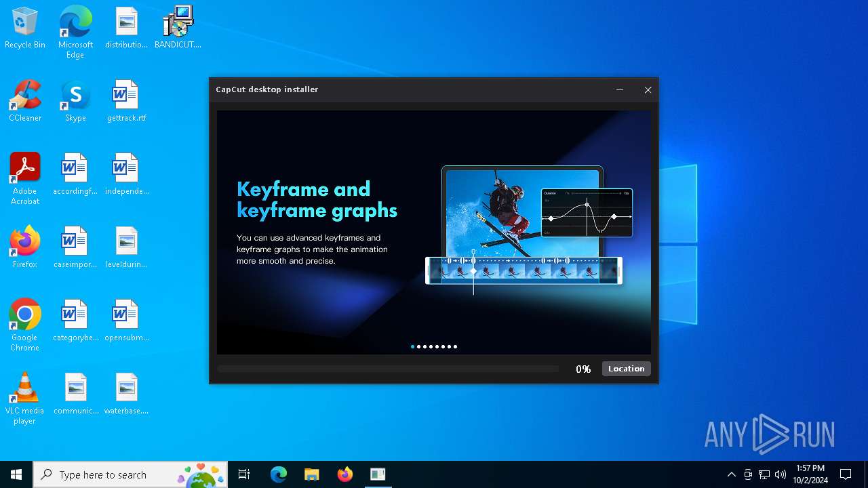Image resolution: width=868 pixels, height=488 pixels.
Task: Open Adobe Acrobat desktop shortcut
Action: pyautogui.click(x=25, y=179)
